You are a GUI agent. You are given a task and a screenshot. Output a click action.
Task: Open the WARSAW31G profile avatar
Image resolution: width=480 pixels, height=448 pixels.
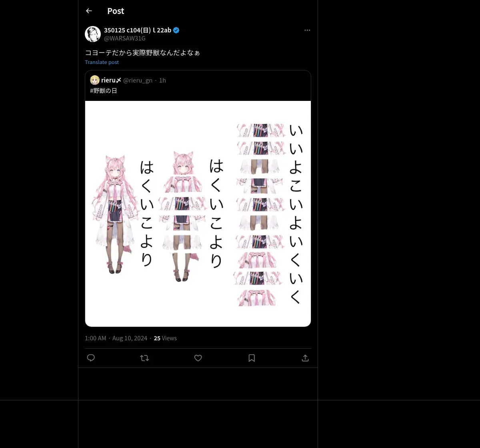tap(93, 34)
